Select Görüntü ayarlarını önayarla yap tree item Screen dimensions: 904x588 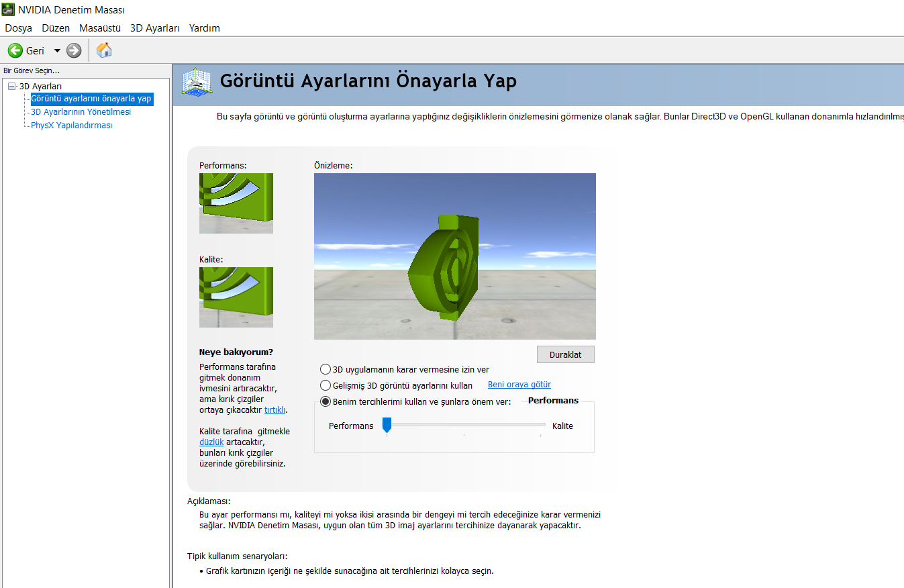tap(92, 99)
